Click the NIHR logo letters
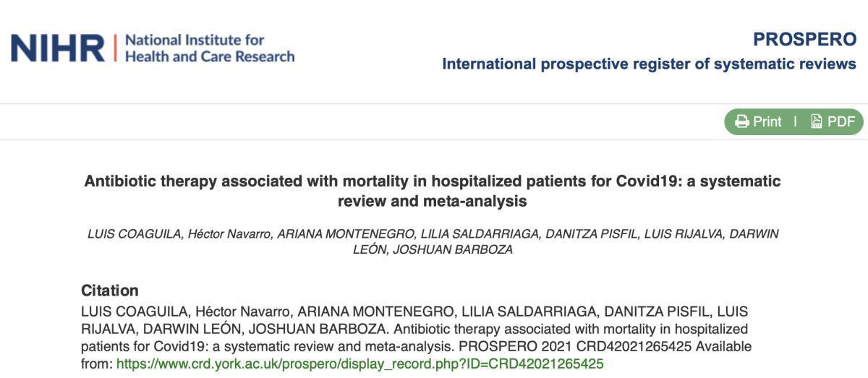The image size is (868, 378). point(58,48)
